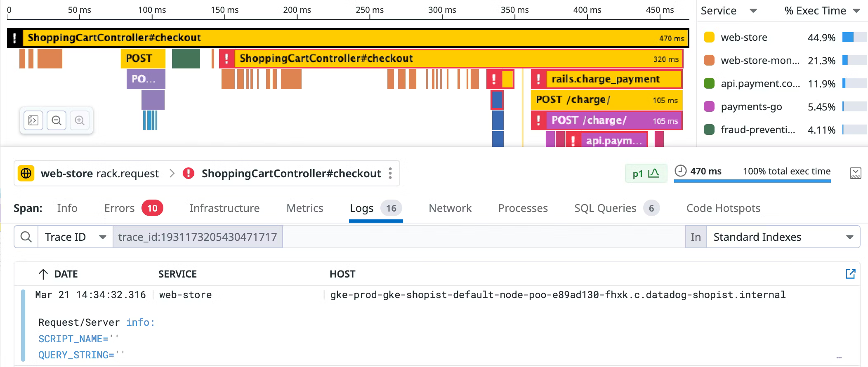Image resolution: width=868 pixels, height=367 pixels.
Task: Open the Service column dropdown
Action: click(753, 11)
